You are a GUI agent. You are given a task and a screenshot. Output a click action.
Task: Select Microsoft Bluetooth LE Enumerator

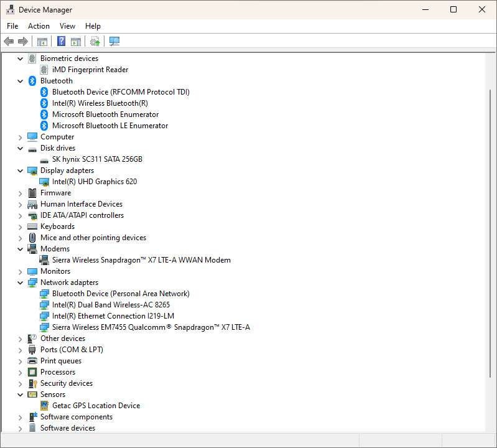110,126
